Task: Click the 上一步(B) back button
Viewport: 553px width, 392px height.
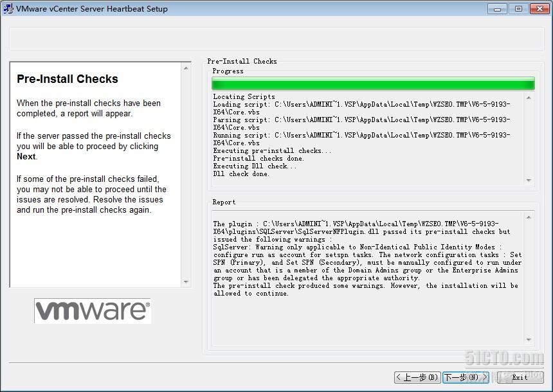Action: 417,377
